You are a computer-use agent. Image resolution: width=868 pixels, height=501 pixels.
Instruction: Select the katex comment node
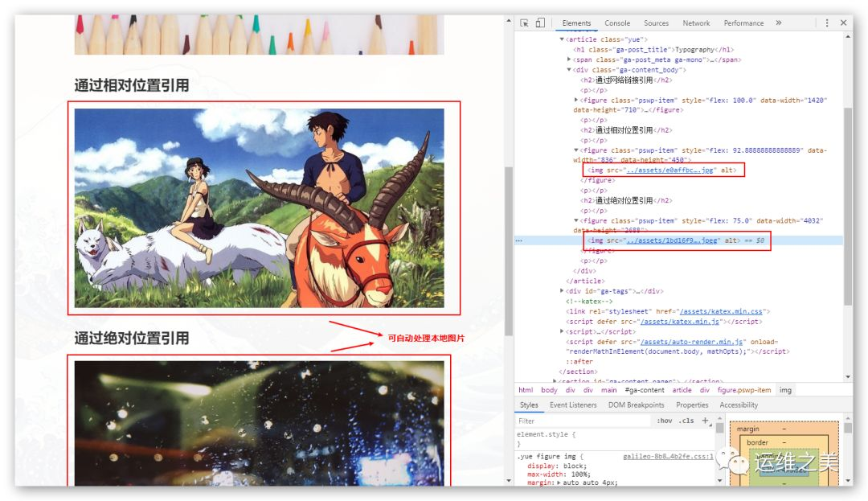(x=589, y=301)
